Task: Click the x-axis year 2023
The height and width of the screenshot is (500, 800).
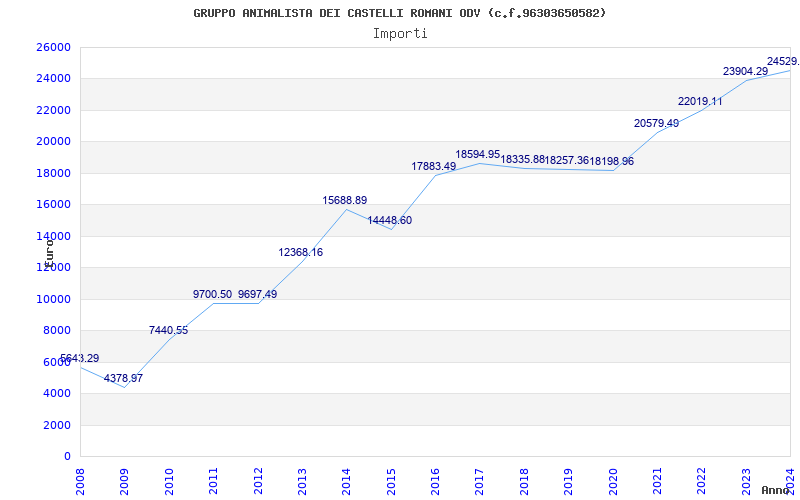Action: coord(746,482)
